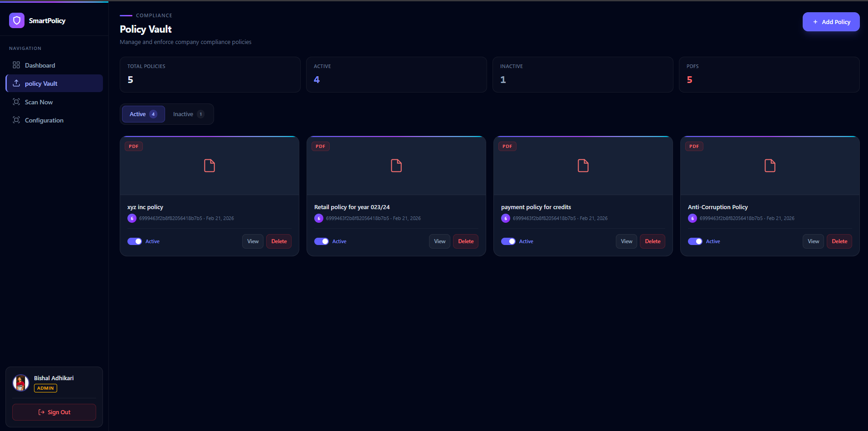The image size is (868, 431).
Task: Open Scan Now via its scan icon
Action: [16, 102]
